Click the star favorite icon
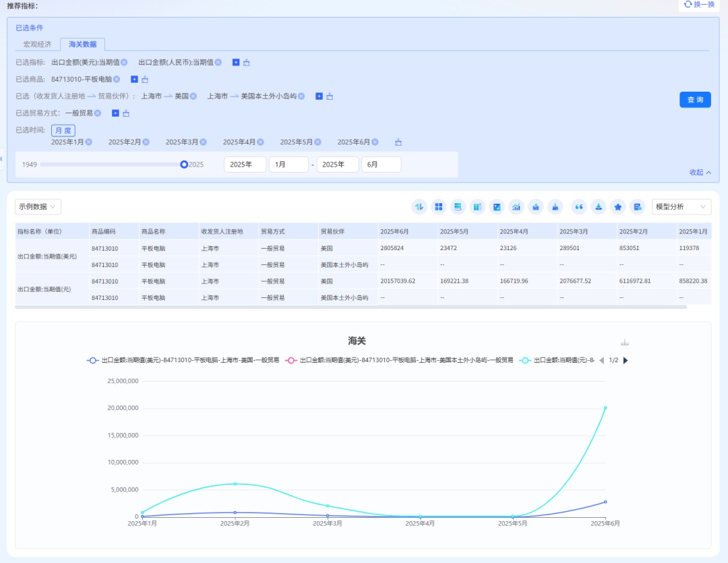The width and height of the screenshot is (728, 563). (x=617, y=207)
